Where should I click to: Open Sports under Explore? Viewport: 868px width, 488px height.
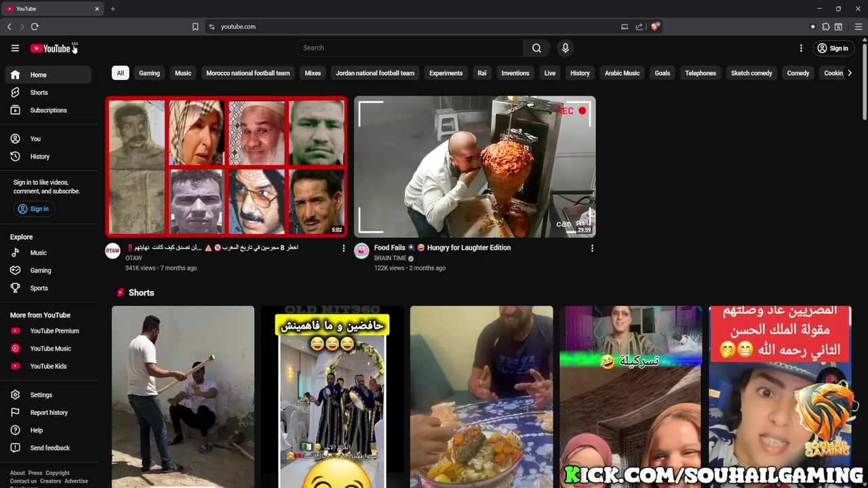coord(47,288)
